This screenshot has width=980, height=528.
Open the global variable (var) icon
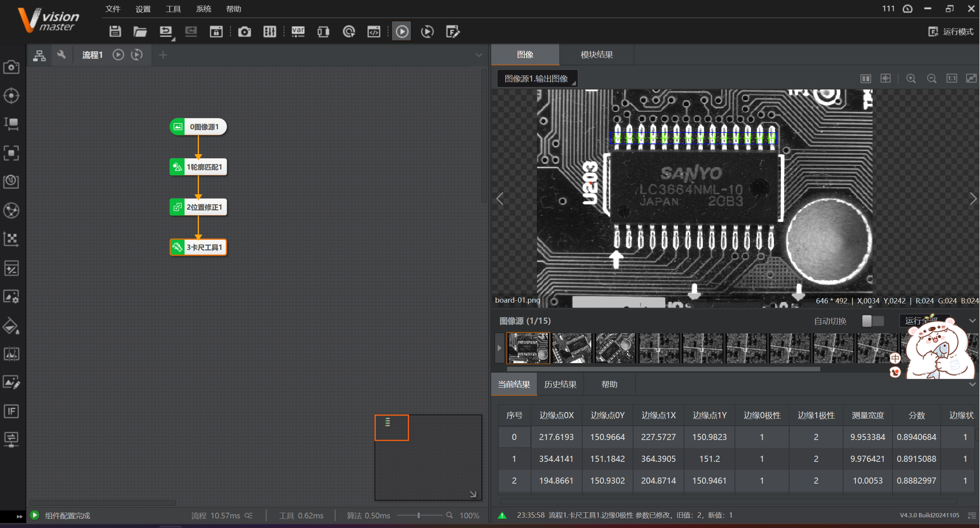click(298, 31)
